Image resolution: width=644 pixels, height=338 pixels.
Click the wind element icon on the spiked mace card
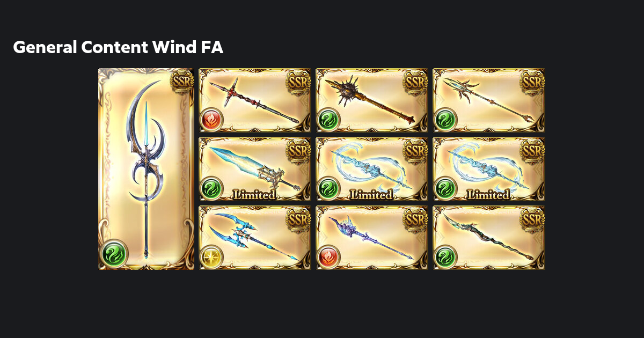(328, 119)
